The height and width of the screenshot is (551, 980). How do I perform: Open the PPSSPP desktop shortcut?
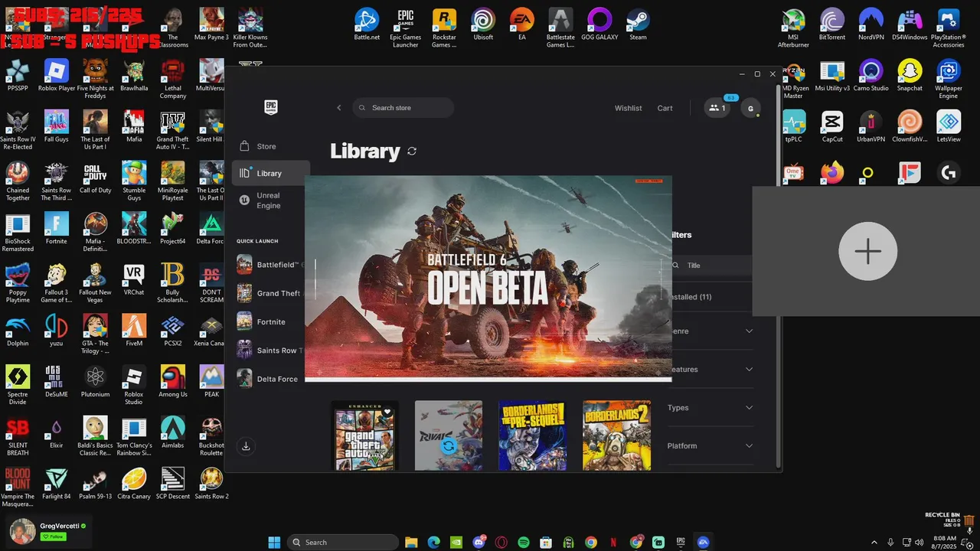pyautogui.click(x=18, y=77)
